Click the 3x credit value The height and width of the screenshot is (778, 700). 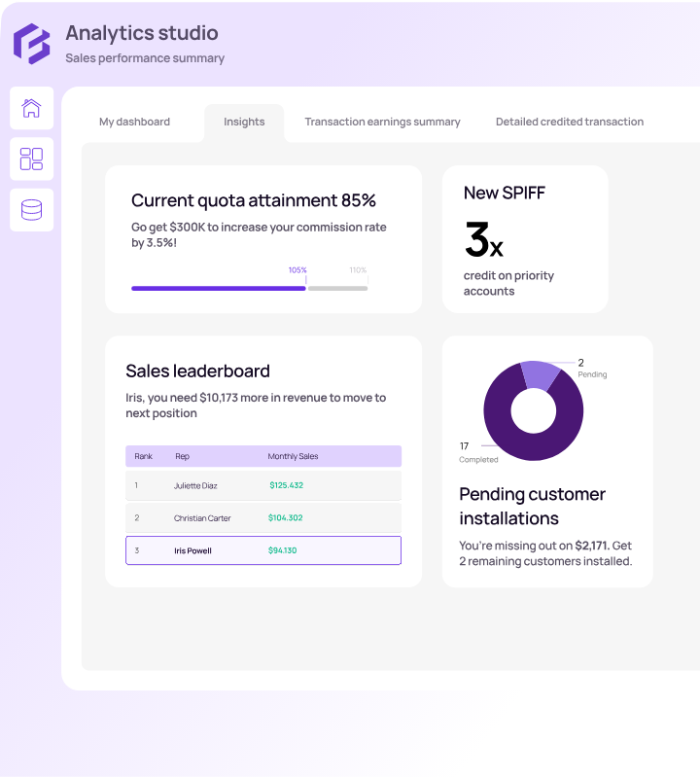pyautogui.click(x=484, y=240)
